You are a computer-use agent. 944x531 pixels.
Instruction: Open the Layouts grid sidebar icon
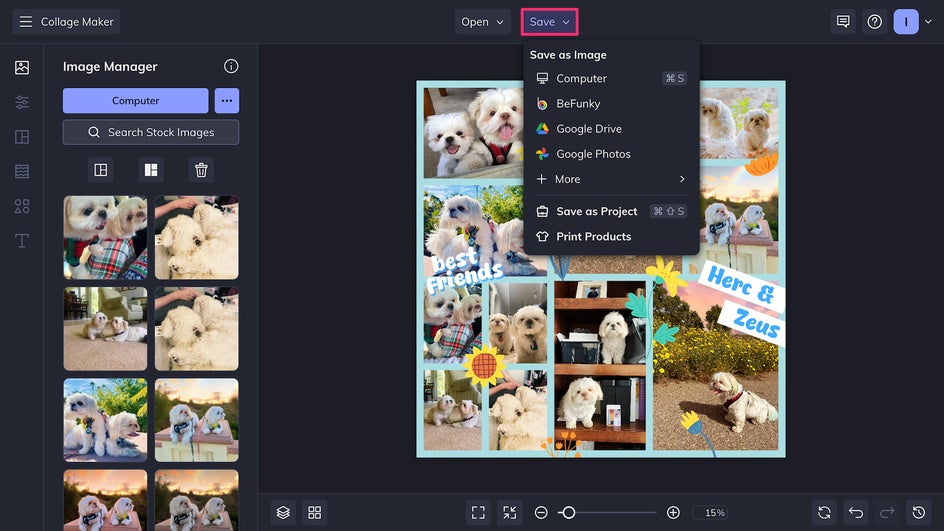[22, 137]
